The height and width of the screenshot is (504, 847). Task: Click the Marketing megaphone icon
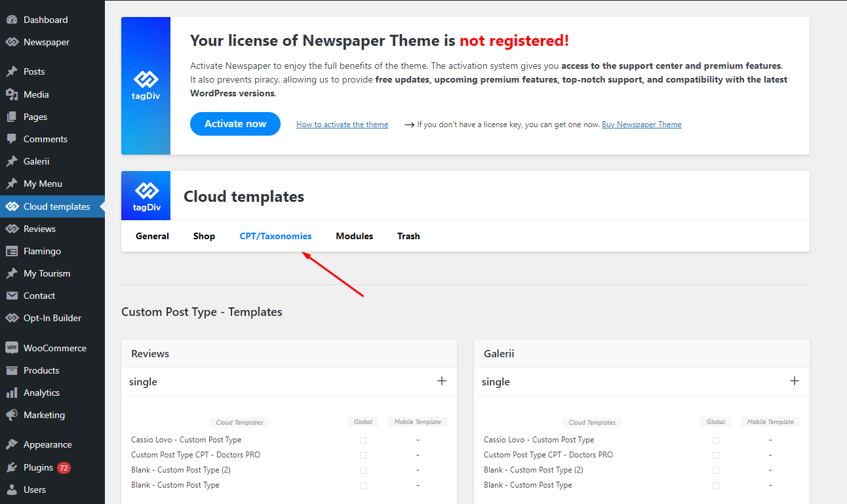(12, 415)
